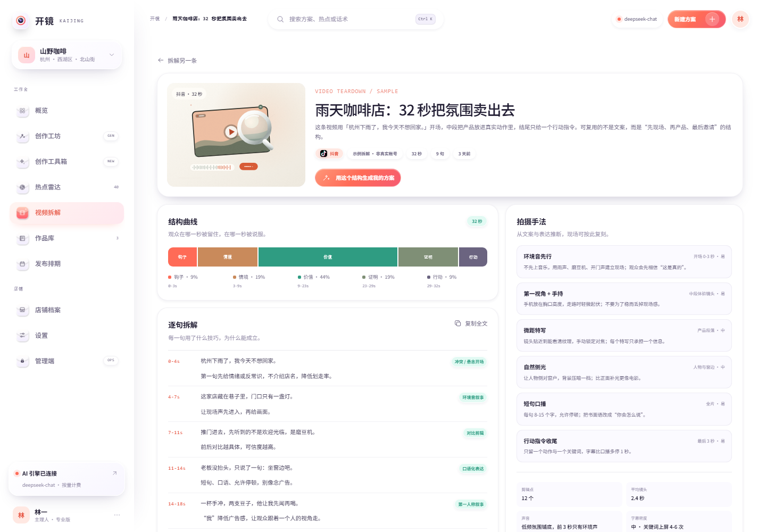Go to 作品库 in the sidebar
Viewport: 766px width, 532px height.
(x=67, y=238)
